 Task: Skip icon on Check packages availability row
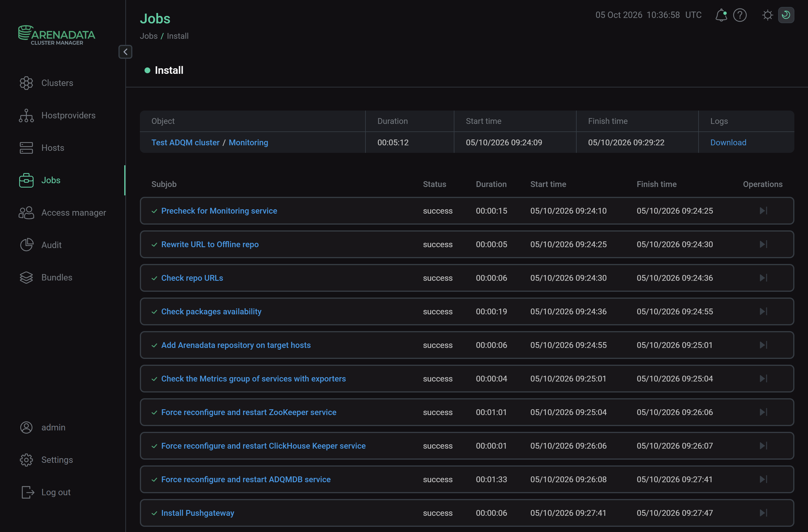tap(763, 311)
